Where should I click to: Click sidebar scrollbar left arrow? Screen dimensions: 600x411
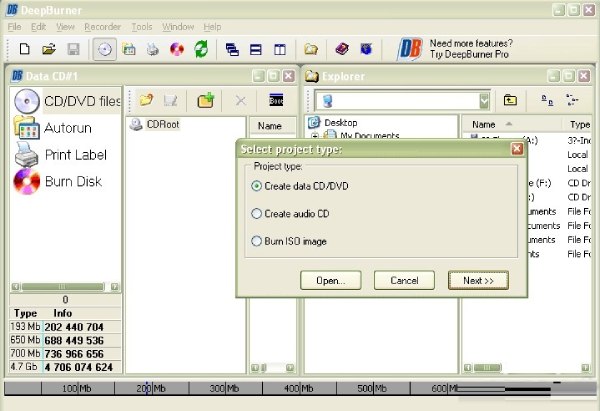click(x=15, y=287)
